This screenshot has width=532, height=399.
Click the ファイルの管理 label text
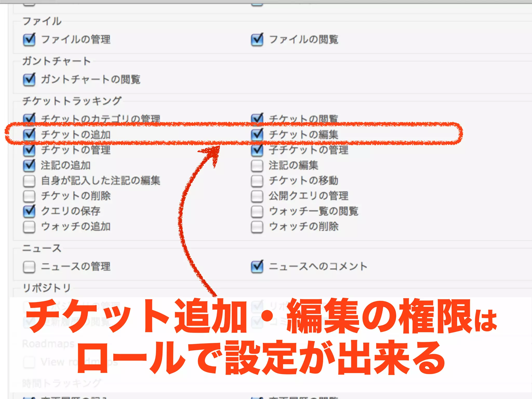76,40
